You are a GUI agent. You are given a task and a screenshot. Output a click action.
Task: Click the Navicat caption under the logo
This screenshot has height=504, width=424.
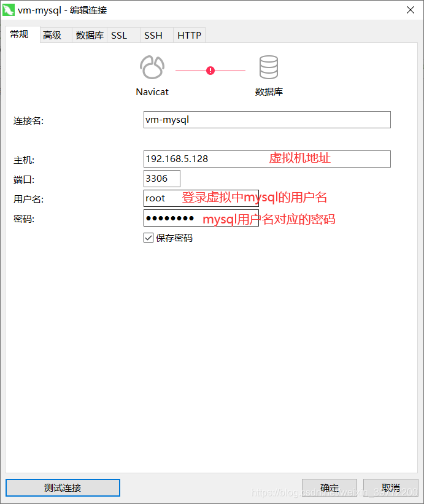[152, 92]
